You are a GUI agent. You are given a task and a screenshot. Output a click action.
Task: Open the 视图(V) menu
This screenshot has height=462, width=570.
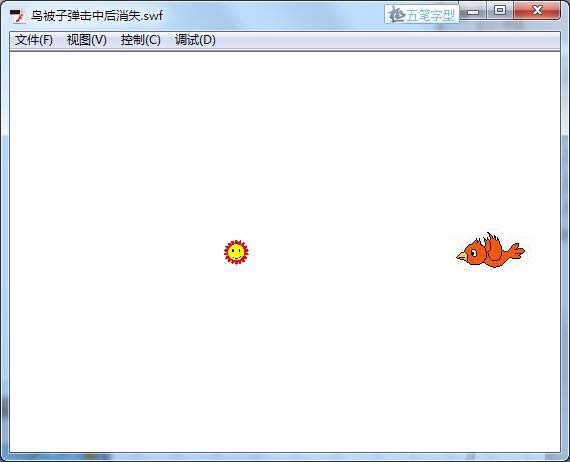(x=87, y=40)
